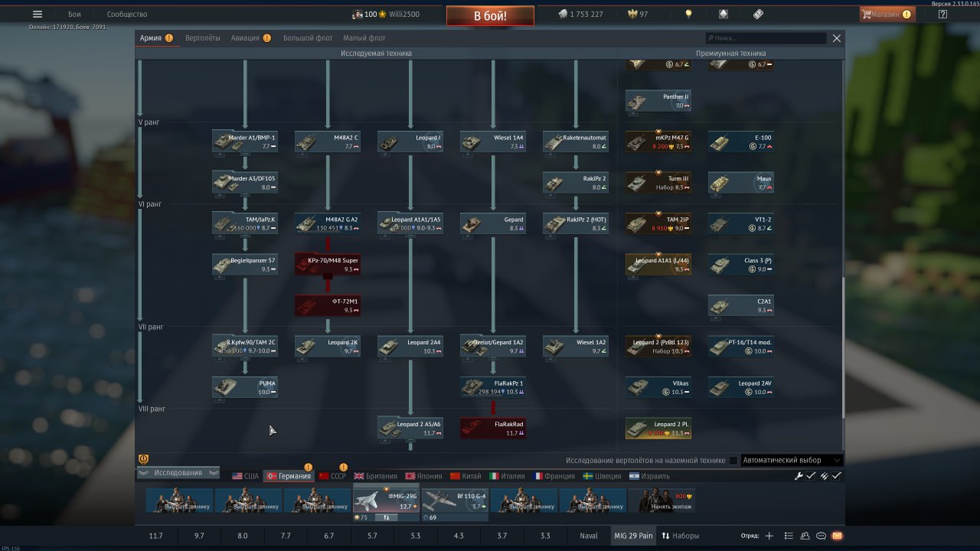Click the golden shield icon above Исследования

click(143, 459)
